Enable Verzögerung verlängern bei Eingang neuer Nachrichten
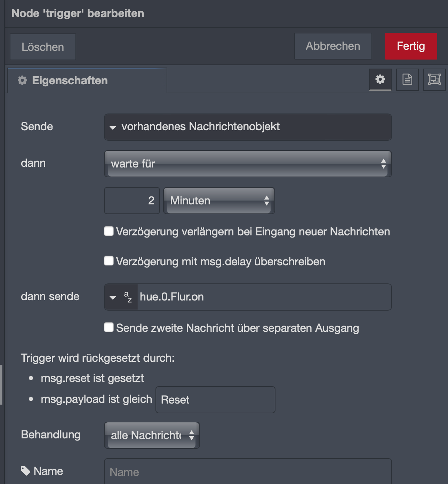The image size is (448, 484). [x=109, y=231]
